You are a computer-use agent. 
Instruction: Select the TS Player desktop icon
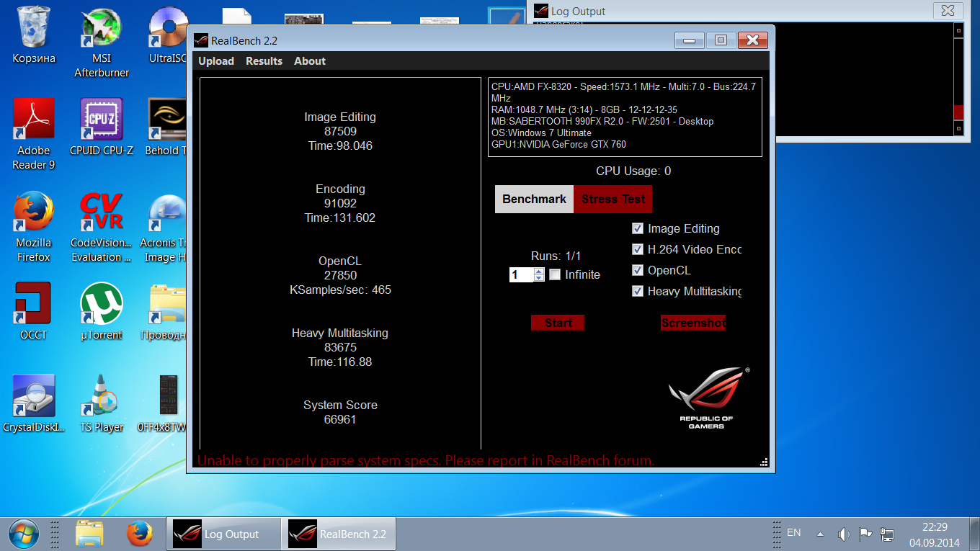[x=102, y=403]
